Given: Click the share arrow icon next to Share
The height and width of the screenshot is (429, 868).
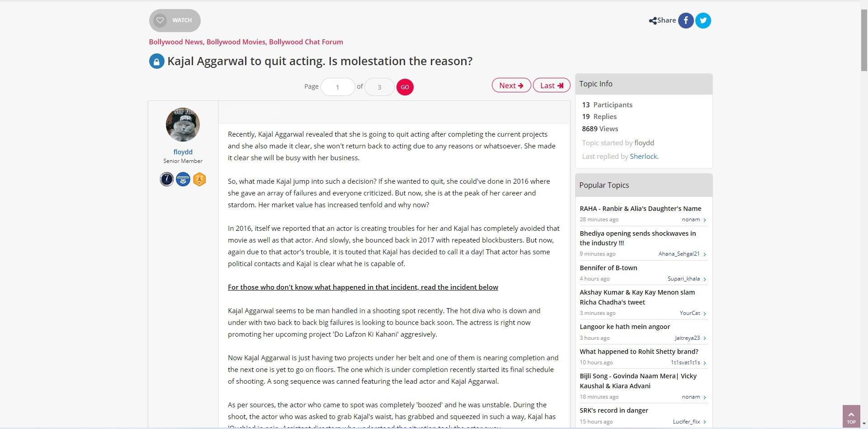Looking at the screenshot, I should pos(652,21).
